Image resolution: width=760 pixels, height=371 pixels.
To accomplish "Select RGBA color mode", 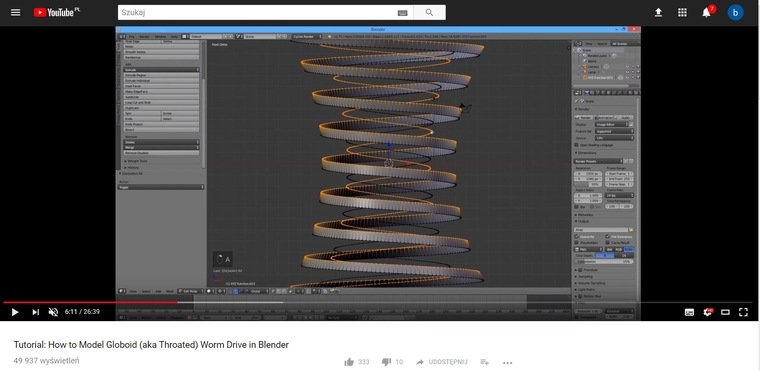I will pos(629,249).
